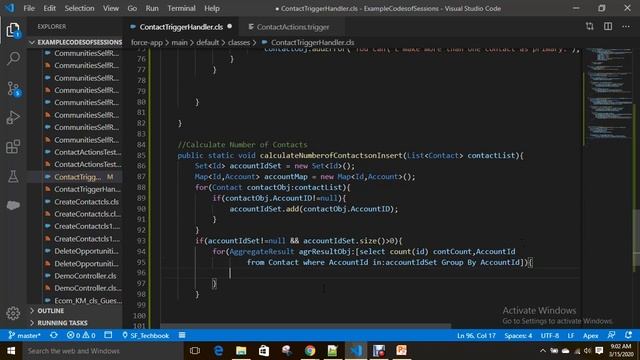Screen dimensions: 640x360
Task: Open the Manage gear menu
Action: coord(13,313)
